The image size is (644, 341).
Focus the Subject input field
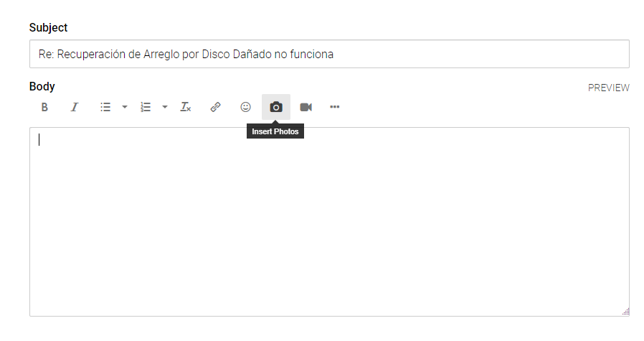coord(329,54)
